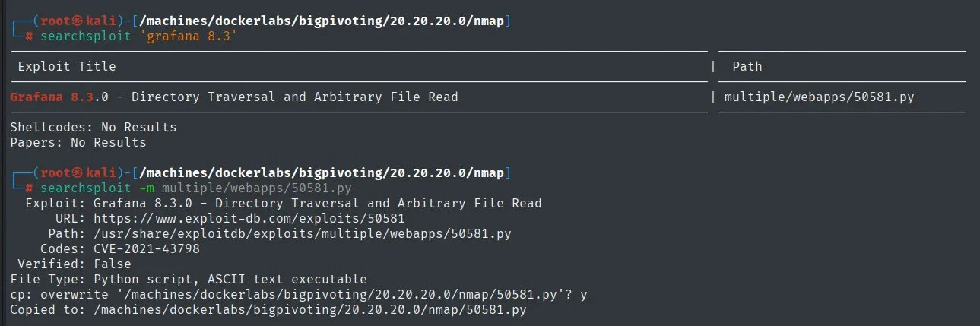
Task: Click the searchsploit 'grafana 8.3' command text
Action: click(140, 36)
